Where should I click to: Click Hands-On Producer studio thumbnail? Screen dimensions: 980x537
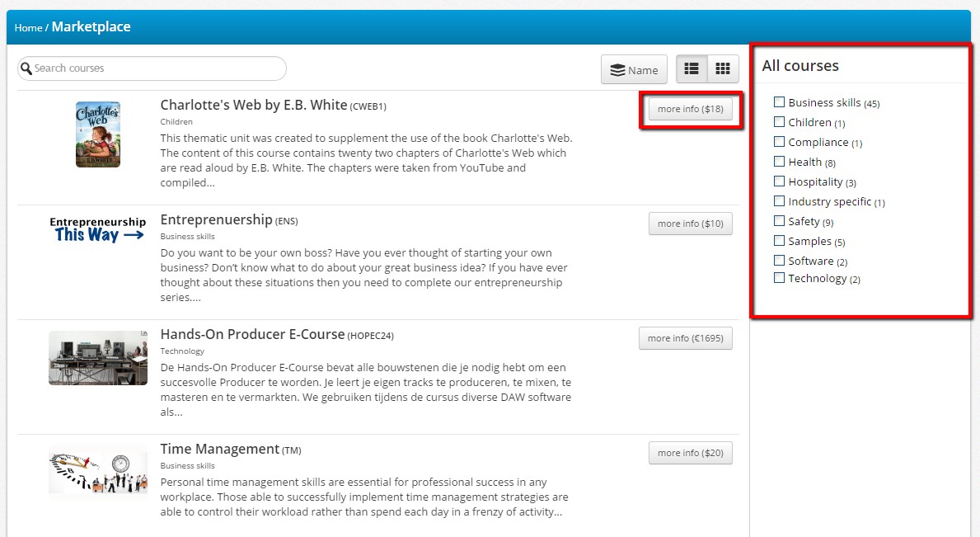coord(98,358)
